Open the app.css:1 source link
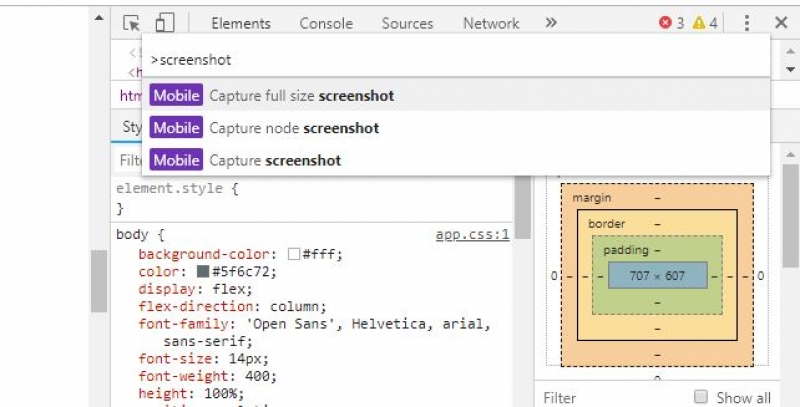Viewport: 800px width, 407px height. click(x=472, y=235)
